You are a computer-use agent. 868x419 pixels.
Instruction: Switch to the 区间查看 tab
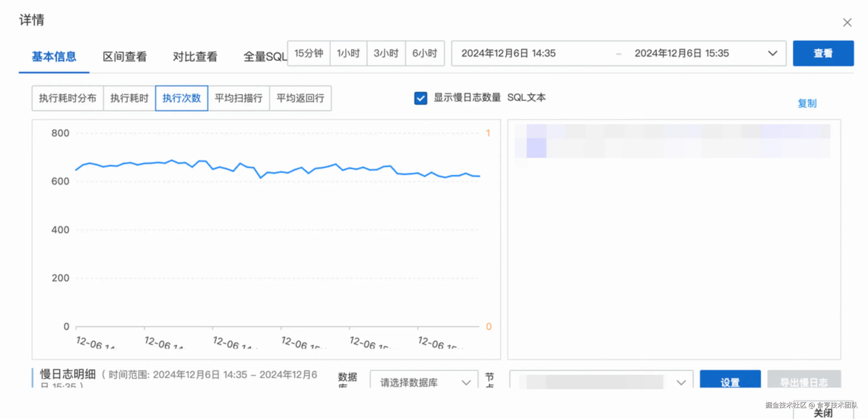click(125, 57)
